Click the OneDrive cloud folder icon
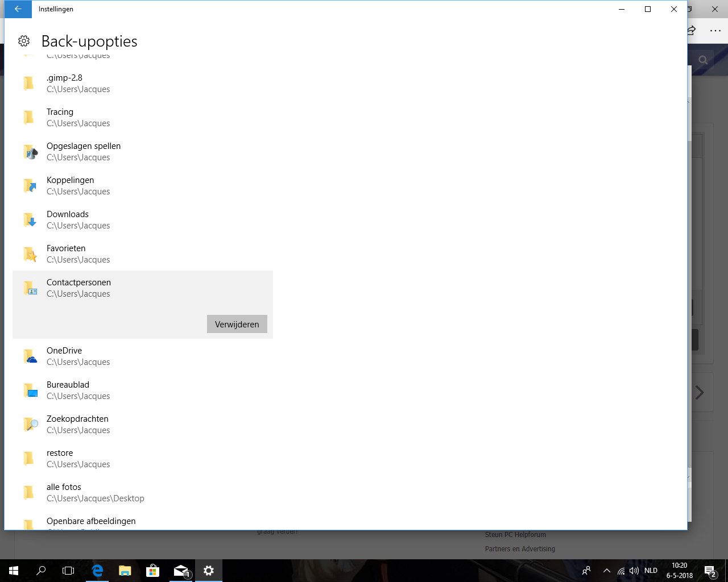Viewport: 728px width, 582px height. coord(30,356)
